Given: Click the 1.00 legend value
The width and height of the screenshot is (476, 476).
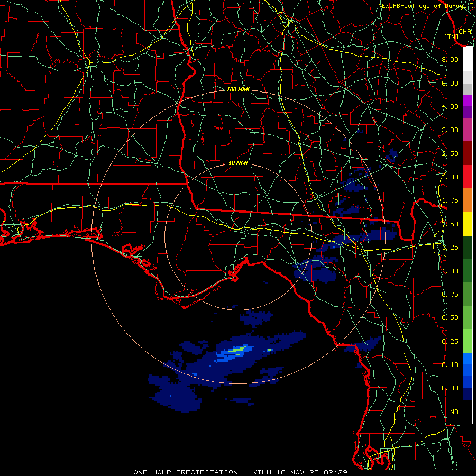Looking at the screenshot, I should [x=450, y=271].
